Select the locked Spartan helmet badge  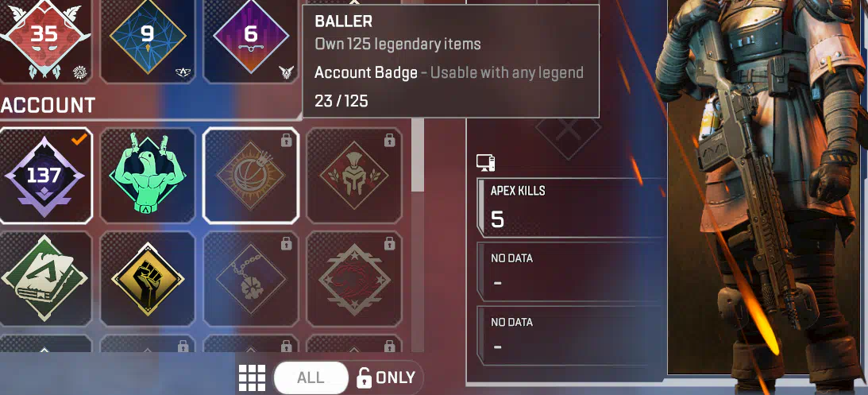(x=354, y=176)
